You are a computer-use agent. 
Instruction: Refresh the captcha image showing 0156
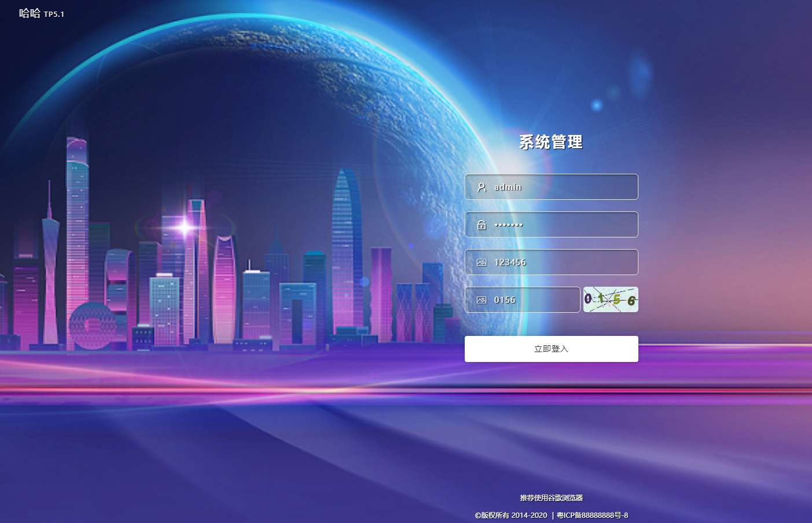611,299
